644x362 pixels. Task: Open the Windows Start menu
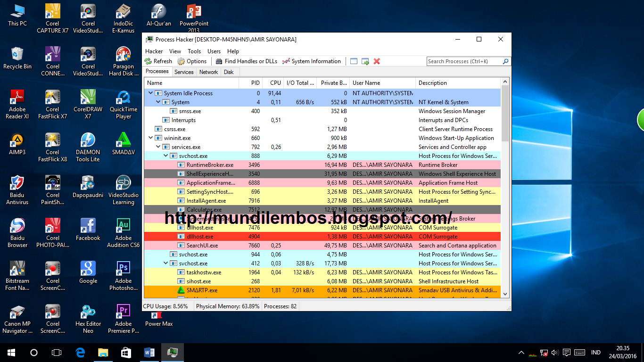coord(11,353)
